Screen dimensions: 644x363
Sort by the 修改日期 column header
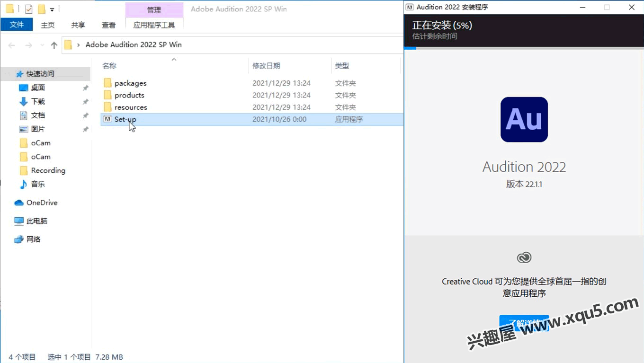click(266, 66)
